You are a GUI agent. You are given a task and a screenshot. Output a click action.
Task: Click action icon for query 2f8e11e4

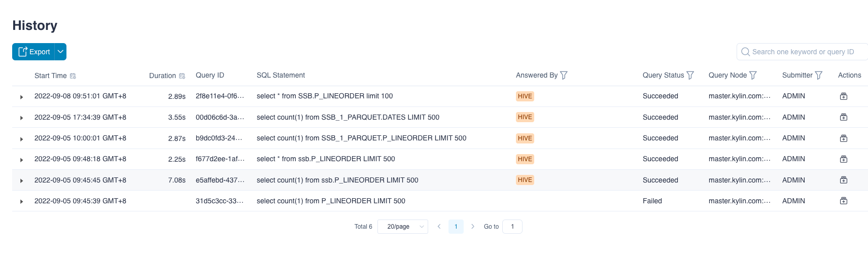[844, 96]
